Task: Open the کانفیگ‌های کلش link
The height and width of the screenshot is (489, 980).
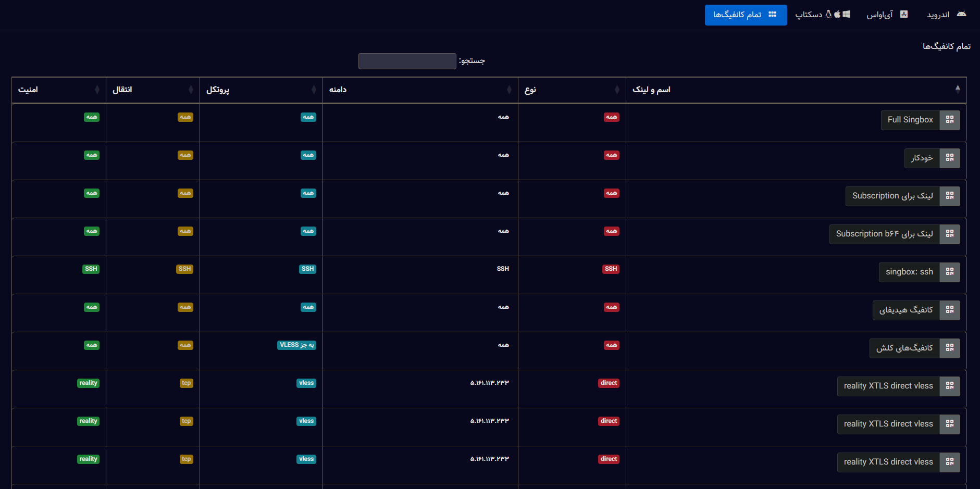Action: [904, 348]
